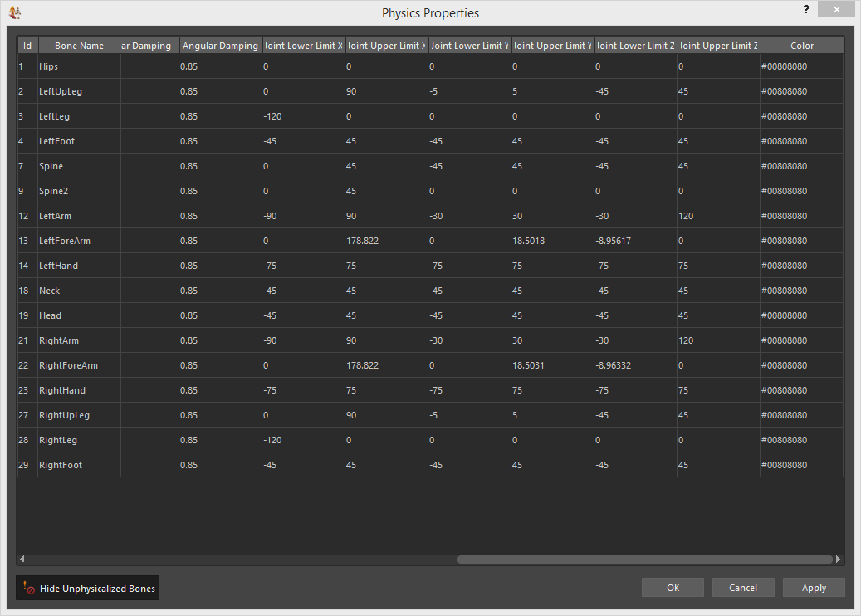Click the right scroll arrow
This screenshot has width=861, height=616.
(x=838, y=559)
